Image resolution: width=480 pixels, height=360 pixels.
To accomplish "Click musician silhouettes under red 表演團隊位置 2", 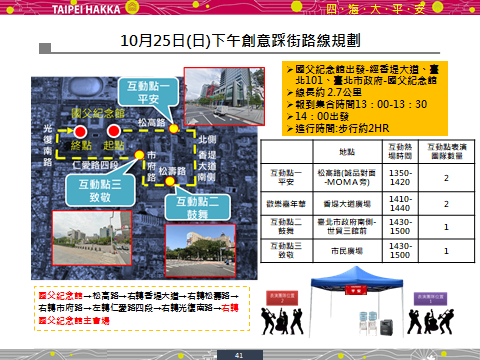I will (282, 321).
